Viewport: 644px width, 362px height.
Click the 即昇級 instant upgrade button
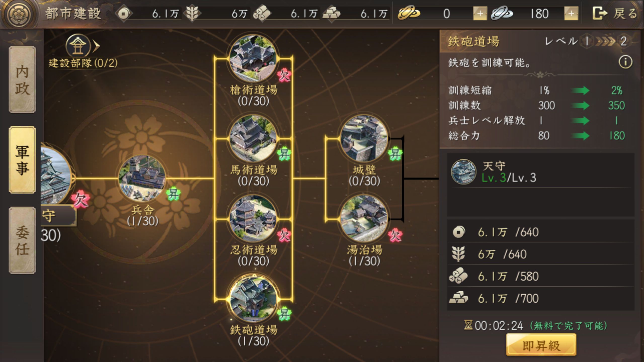[541, 345]
